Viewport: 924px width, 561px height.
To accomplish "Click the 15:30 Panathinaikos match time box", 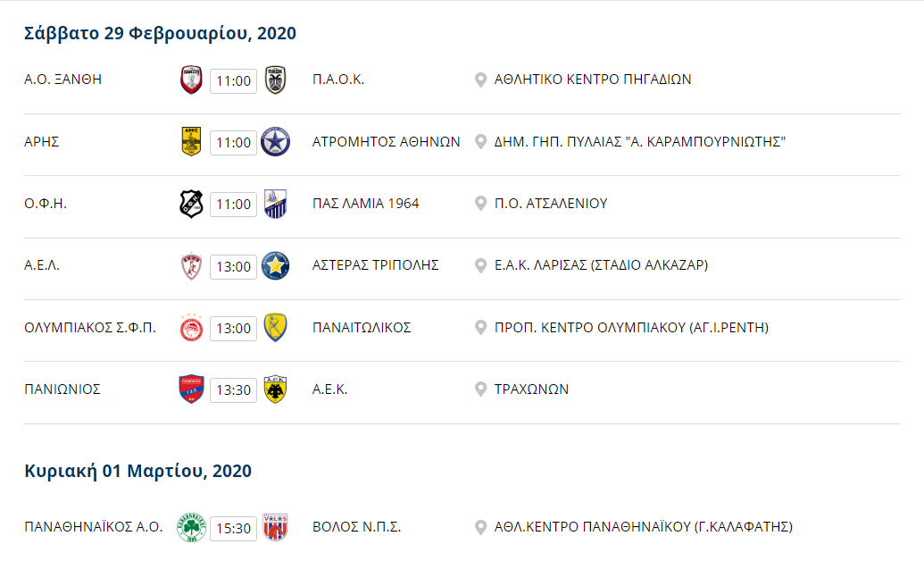I will point(233,528).
